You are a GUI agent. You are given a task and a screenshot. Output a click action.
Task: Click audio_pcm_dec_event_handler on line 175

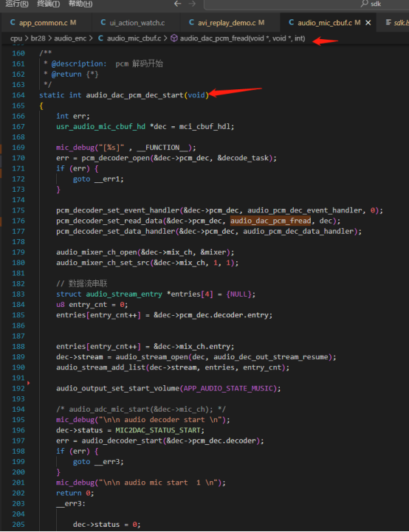pyautogui.click(x=304, y=210)
